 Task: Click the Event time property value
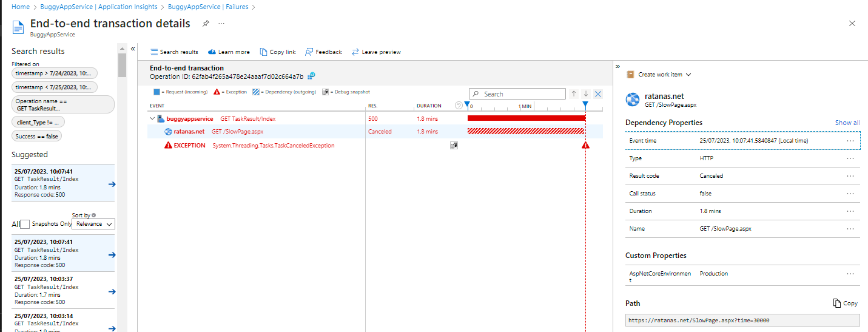coord(753,141)
